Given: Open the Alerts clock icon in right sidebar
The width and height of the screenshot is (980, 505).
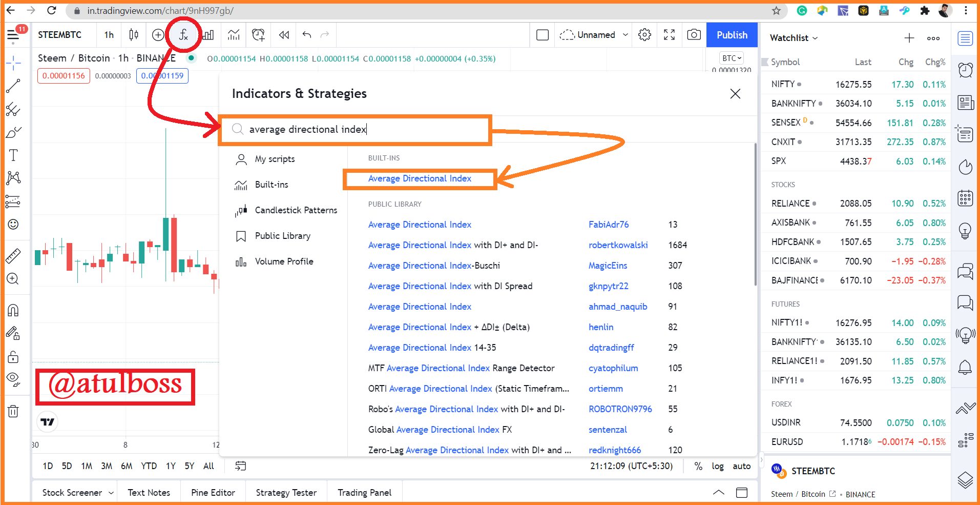Looking at the screenshot, I should pyautogui.click(x=965, y=70).
